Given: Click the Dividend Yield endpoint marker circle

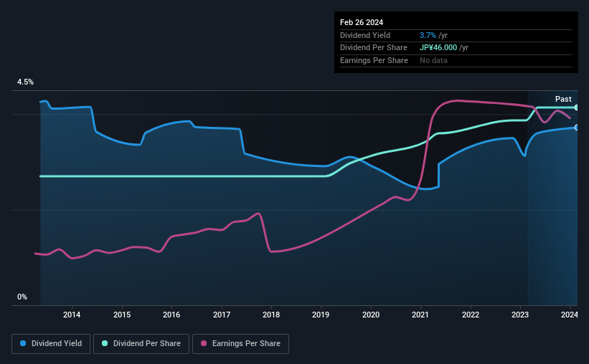Looking at the screenshot, I should (577, 128).
